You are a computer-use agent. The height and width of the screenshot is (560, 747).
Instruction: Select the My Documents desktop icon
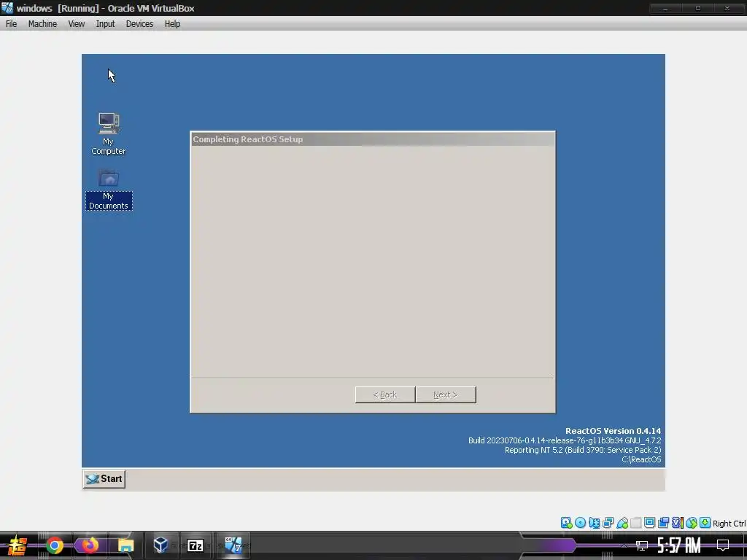(109, 190)
